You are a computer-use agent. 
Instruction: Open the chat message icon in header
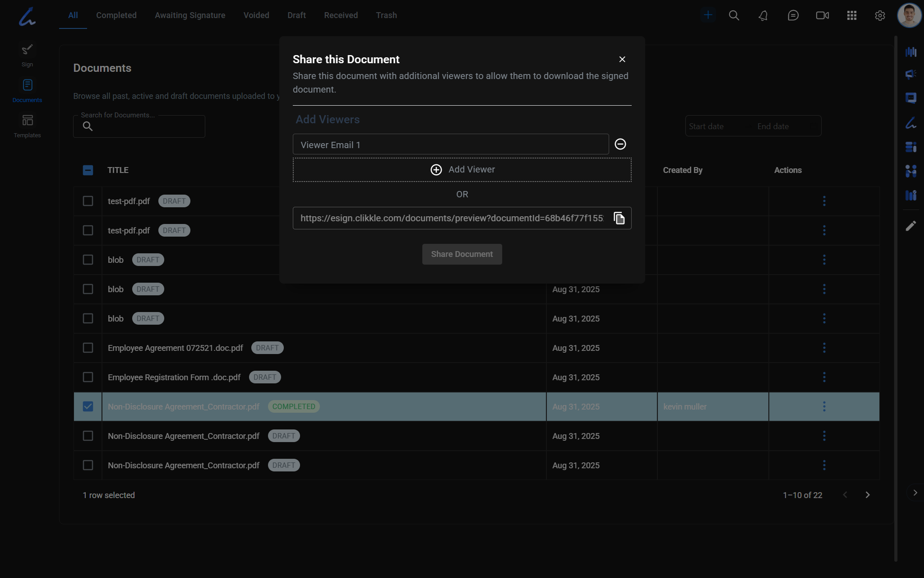pos(793,15)
